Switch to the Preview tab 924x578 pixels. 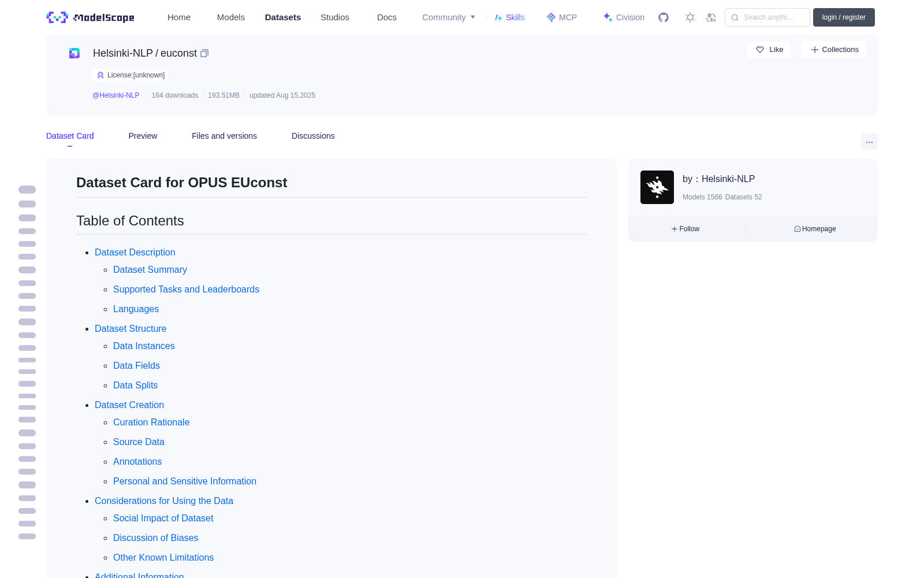click(x=143, y=136)
